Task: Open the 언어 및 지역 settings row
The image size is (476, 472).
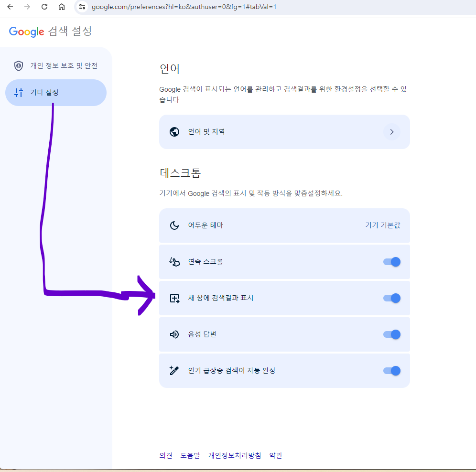Action: 284,132
